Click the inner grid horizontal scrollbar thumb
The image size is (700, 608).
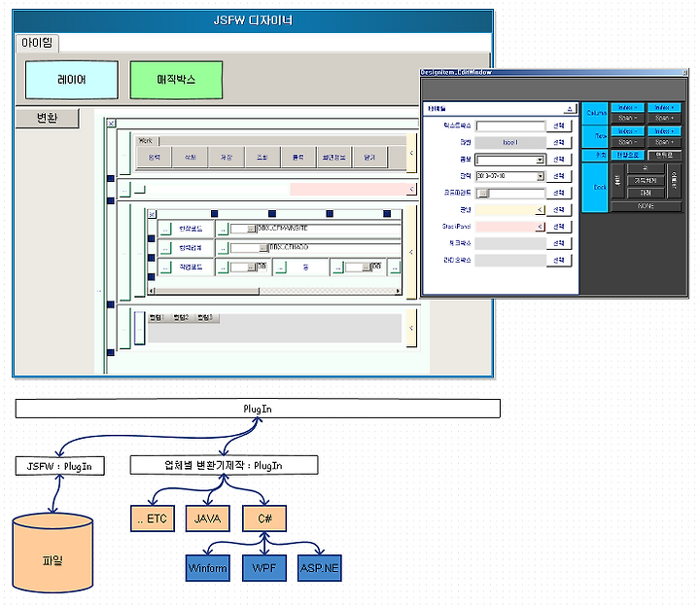pos(207,291)
